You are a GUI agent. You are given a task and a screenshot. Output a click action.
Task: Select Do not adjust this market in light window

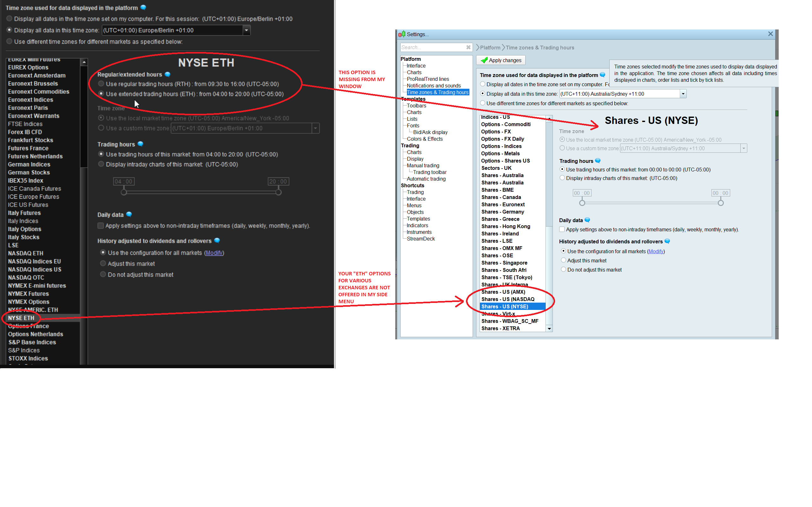point(563,270)
